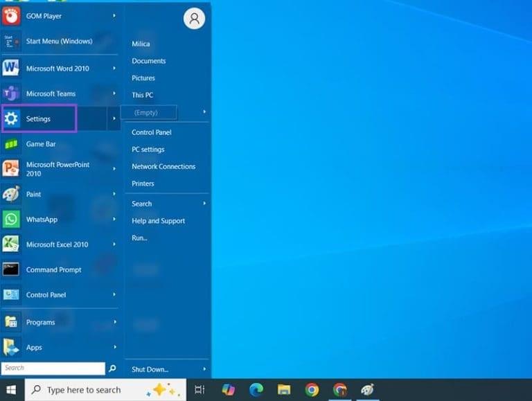Click the WhatsApp icon
Image resolution: width=532 pixels, height=401 pixels.
[x=11, y=220]
